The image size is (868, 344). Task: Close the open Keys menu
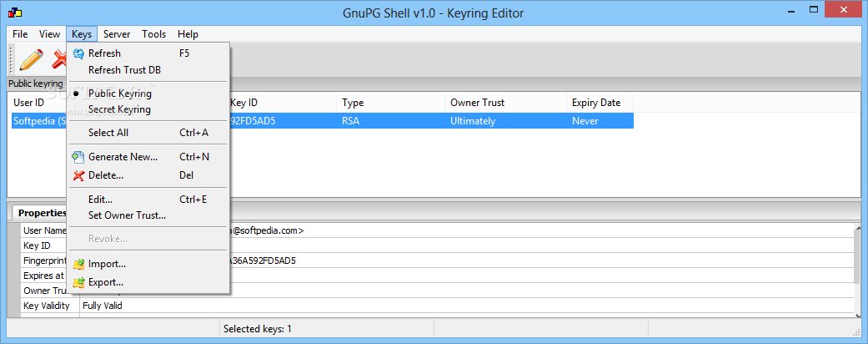click(x=82, y=34)
